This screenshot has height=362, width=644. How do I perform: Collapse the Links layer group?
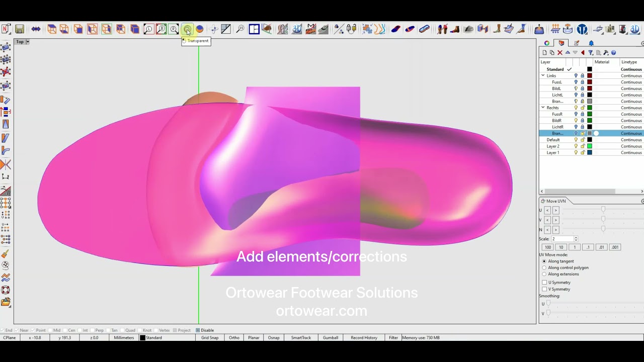(x=543, y=75)
